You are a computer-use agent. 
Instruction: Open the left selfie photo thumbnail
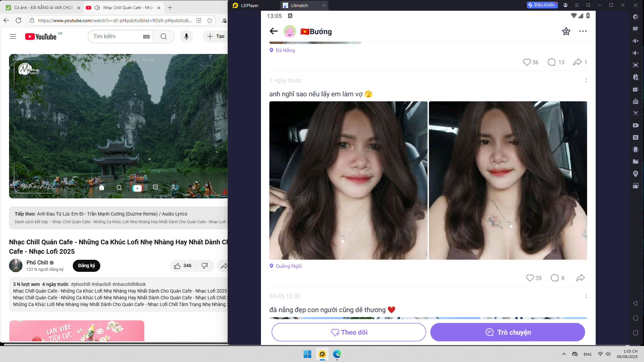(348, 180)
